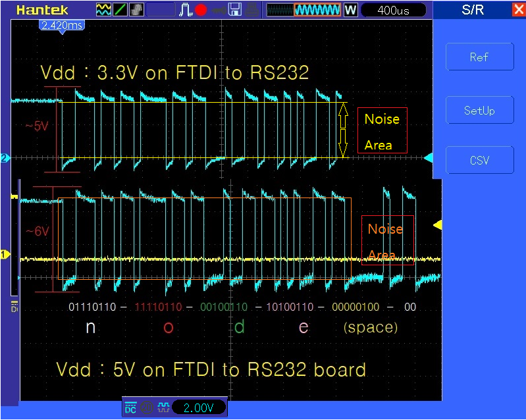Toggle the W window zoom button
Viewport: 526px width, 420px height.
[x=350, y=10]
